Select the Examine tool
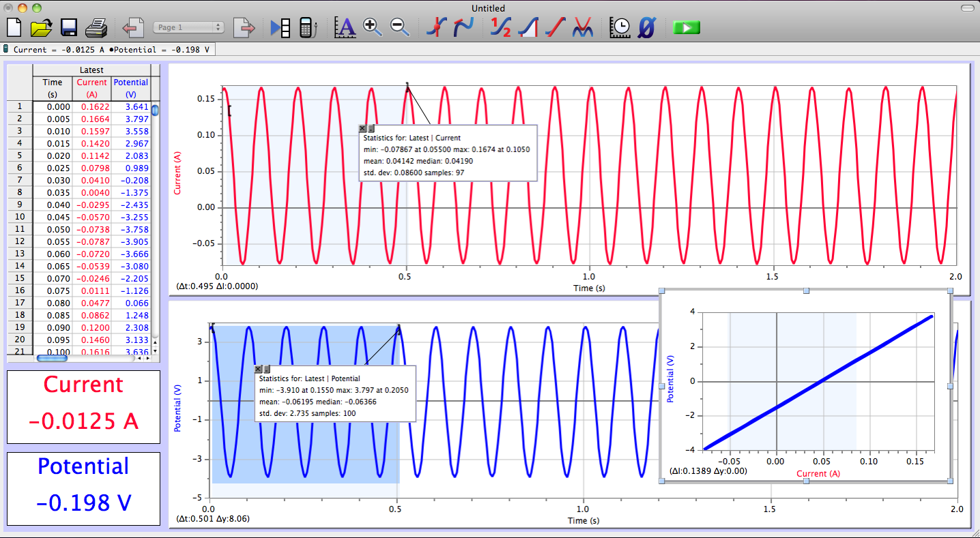 pos(435,27)
